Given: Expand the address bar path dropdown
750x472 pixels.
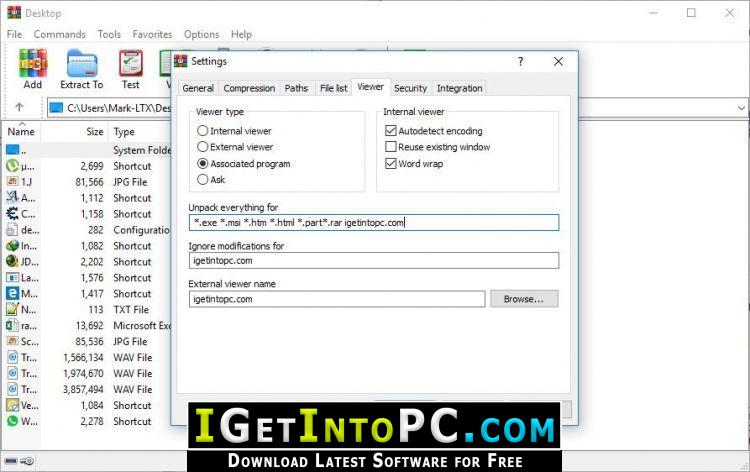Looking at the screenshot, I should (741, 108).
